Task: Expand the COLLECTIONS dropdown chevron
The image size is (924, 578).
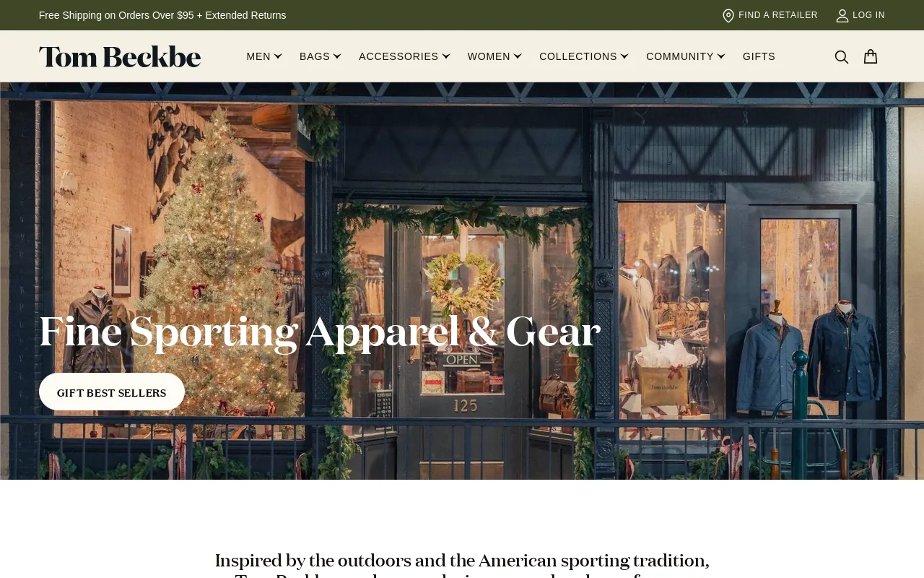Action: (x=624, y=56)
